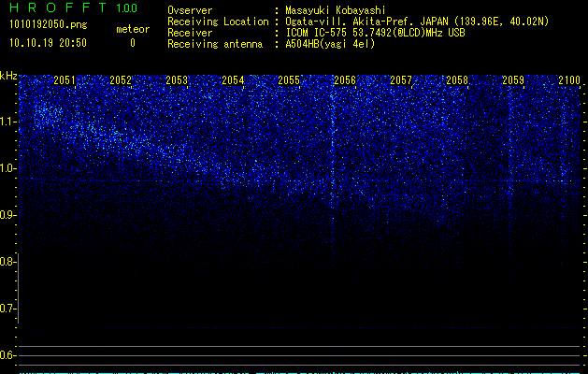Image resolution: width=588 pixels, height=374 pixels.
Task: Select observer name Masayuki Kobayashi
Action: [x=336, y=10]
